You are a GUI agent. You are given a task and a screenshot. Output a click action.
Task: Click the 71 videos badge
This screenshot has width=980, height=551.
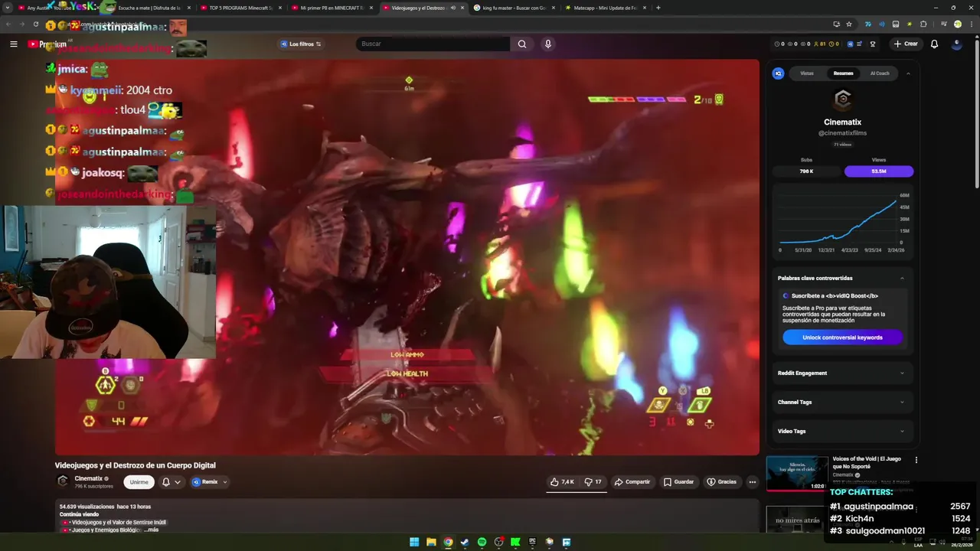(x=842, y=145)
